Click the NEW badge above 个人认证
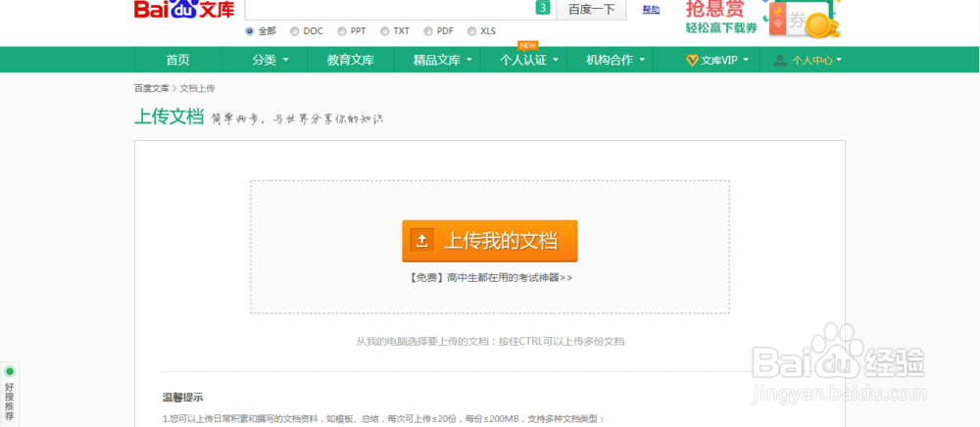 pos(528,45)
